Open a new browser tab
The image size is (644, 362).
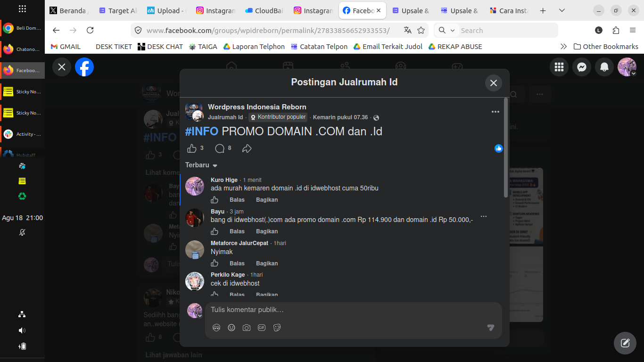(x=543, y=10)
